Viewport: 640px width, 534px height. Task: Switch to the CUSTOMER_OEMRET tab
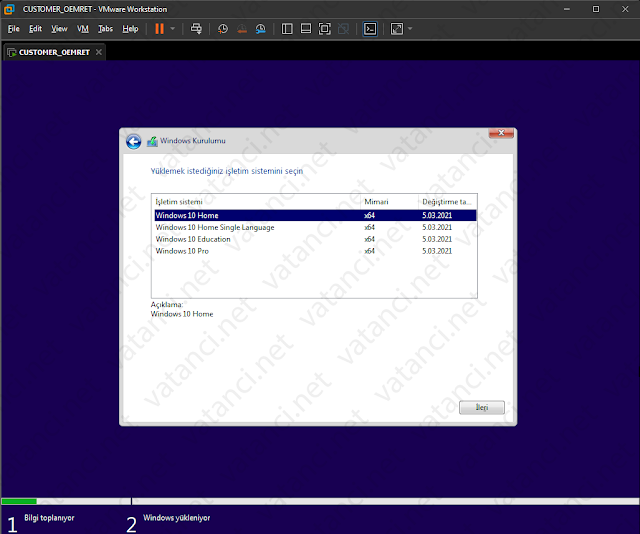click(x=54, y=52)
